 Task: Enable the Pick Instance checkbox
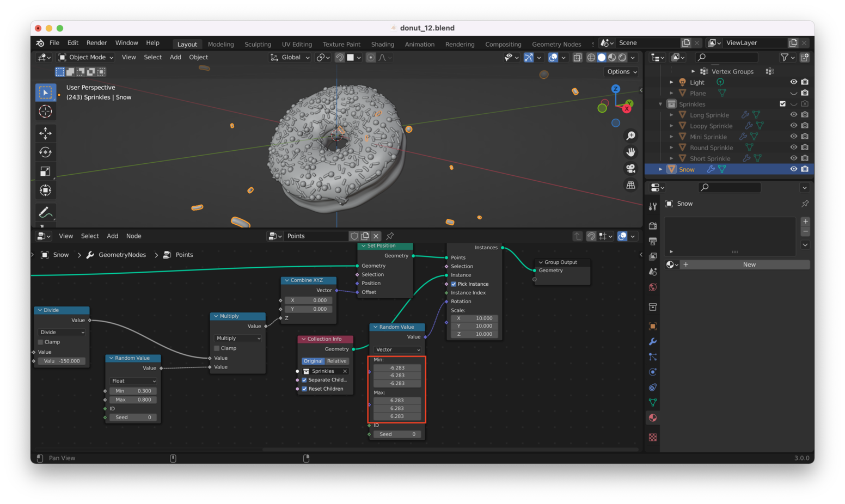454,284
